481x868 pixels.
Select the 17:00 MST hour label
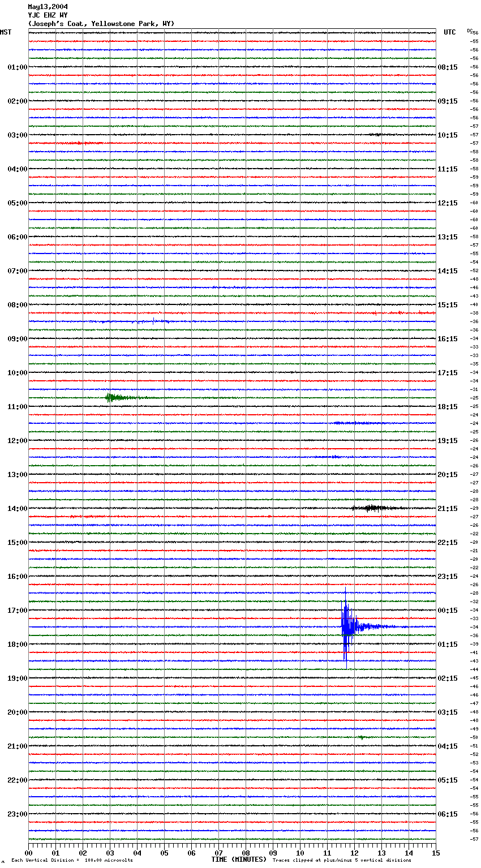pos(18,611)
